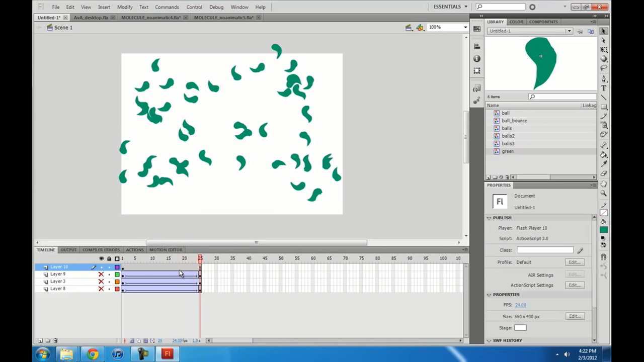Open Edit Symbols dropdown icon
The height and width of the screenshot is (362, 644).
[420, 28]
